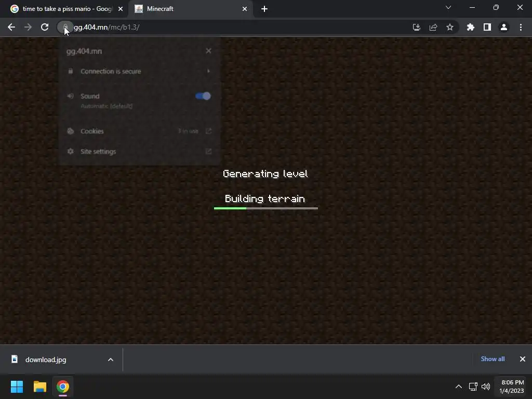
Task: Click the Site settings gear icon
Action: [70, 151]
